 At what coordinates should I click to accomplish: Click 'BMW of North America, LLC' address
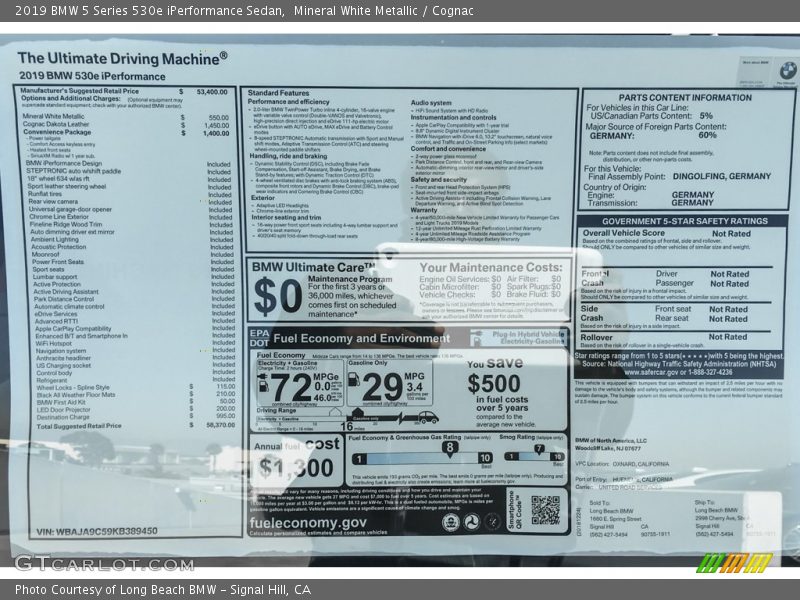[611, 444]
